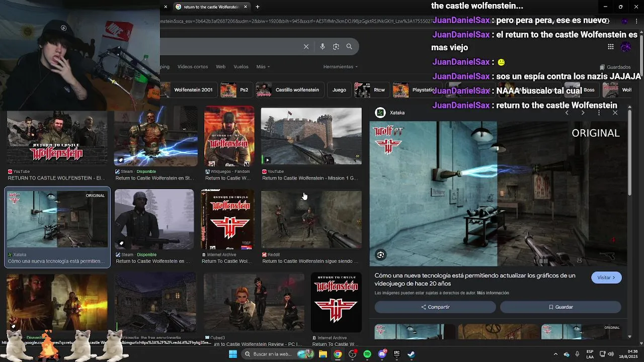Switch to Videos cortos tab
644x362 pixels.
[193, 66]
